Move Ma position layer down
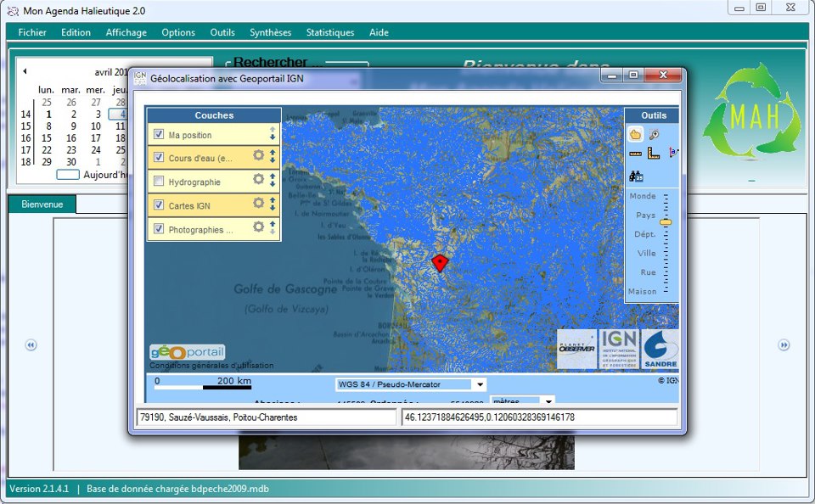 pos(273,137)
